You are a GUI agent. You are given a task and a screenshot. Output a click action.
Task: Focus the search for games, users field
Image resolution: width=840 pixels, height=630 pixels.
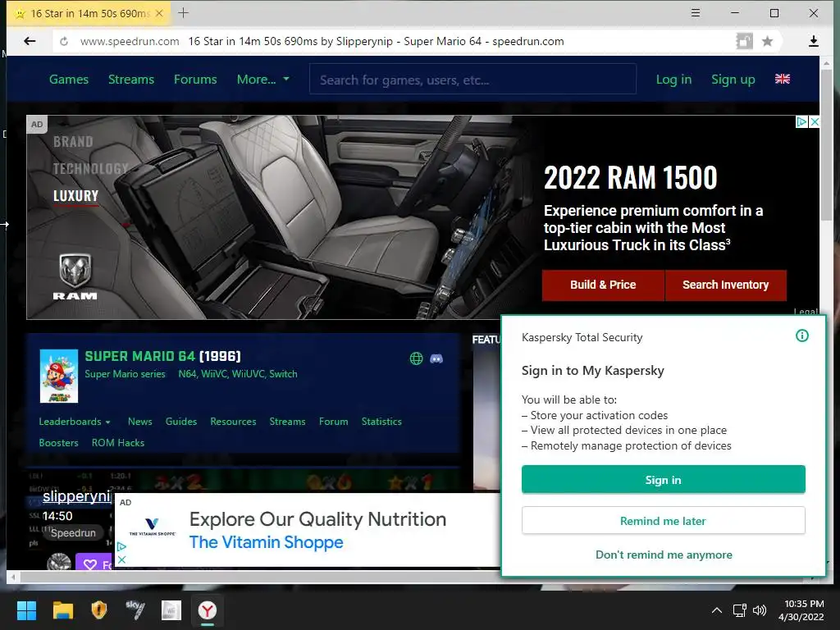pos(472,80)
